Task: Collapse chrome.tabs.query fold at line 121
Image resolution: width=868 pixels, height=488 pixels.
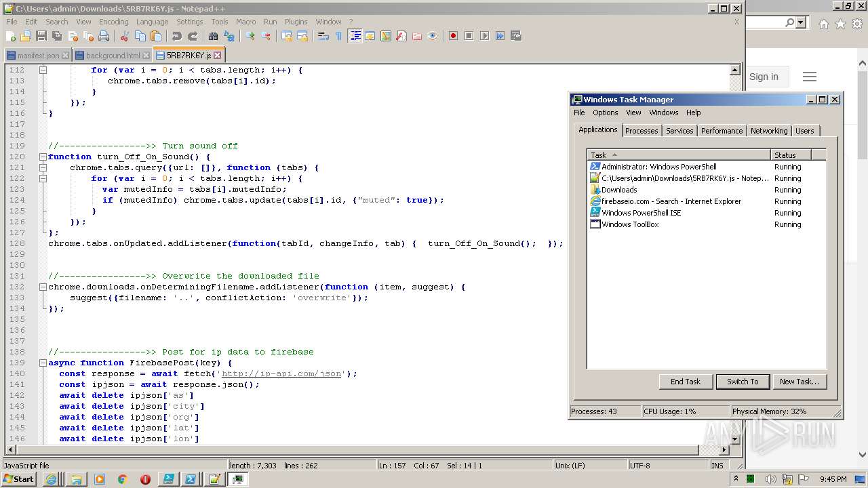Action: (43, 167)
